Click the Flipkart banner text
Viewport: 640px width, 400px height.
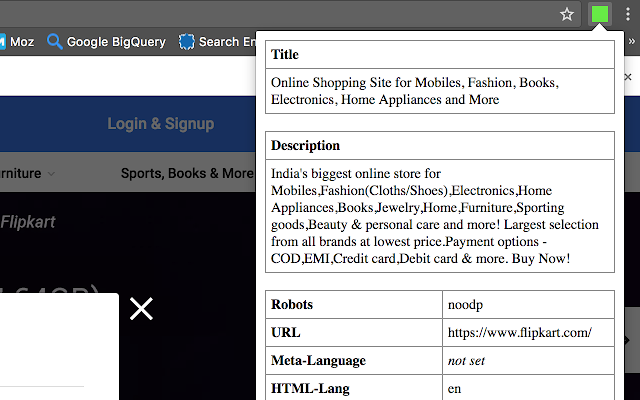28,222
